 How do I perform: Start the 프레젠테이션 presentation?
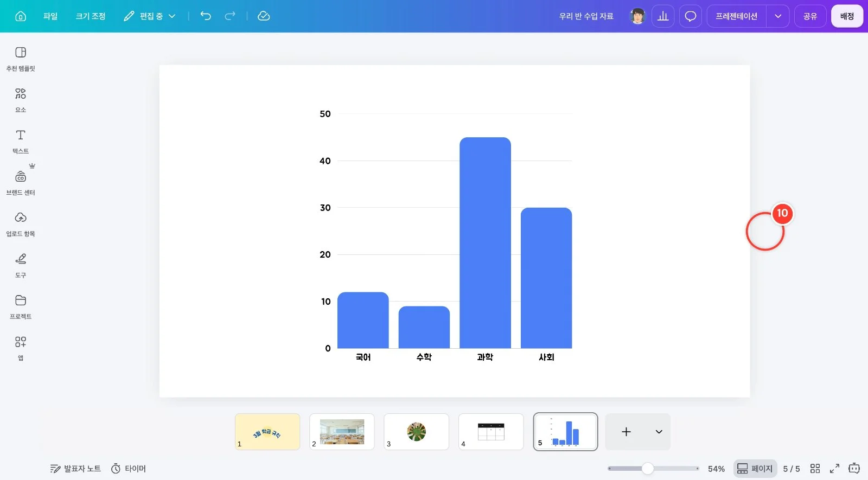736,16
